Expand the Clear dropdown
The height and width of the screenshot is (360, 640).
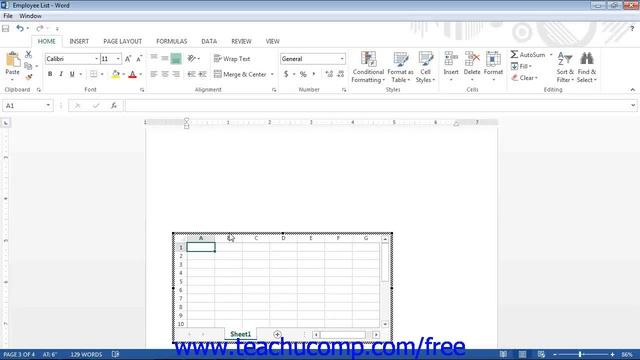pyautogui.click(x=524, y=78)
